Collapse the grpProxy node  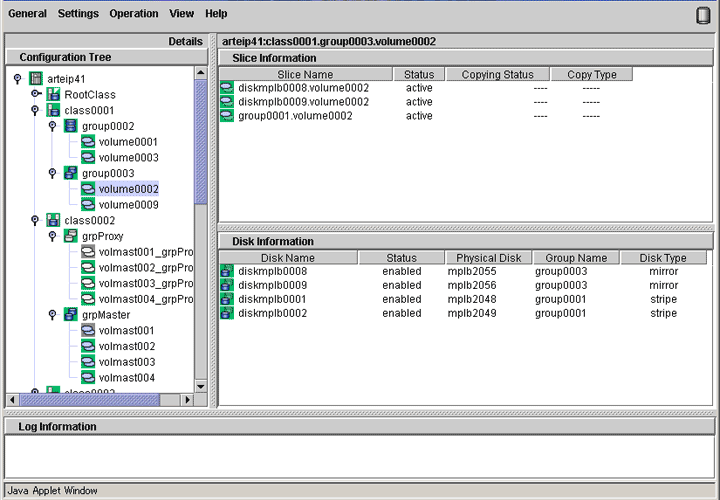click(x=52, y=236)
